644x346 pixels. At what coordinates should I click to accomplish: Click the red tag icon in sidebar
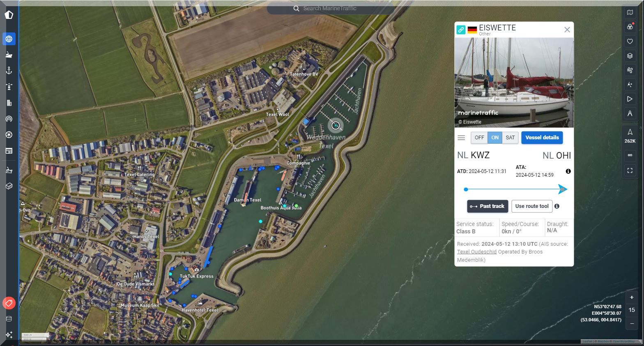tap(9, 303)
